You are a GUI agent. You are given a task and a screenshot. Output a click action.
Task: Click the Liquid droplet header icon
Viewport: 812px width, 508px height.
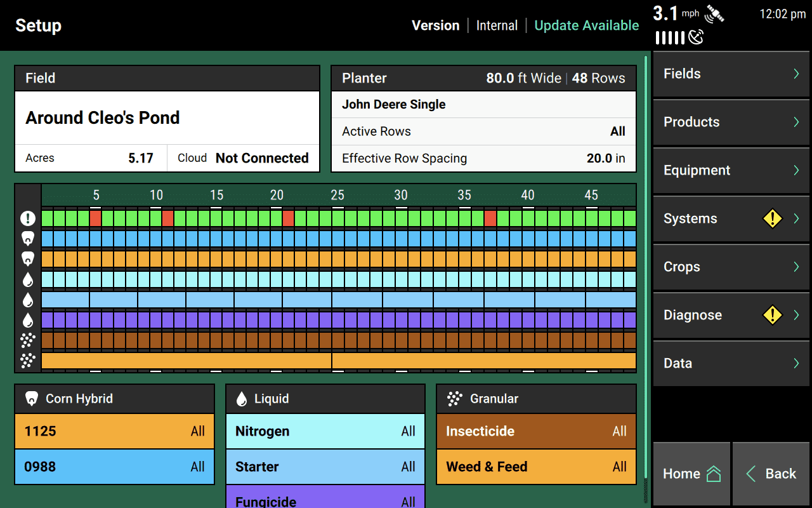click(242, 399)
